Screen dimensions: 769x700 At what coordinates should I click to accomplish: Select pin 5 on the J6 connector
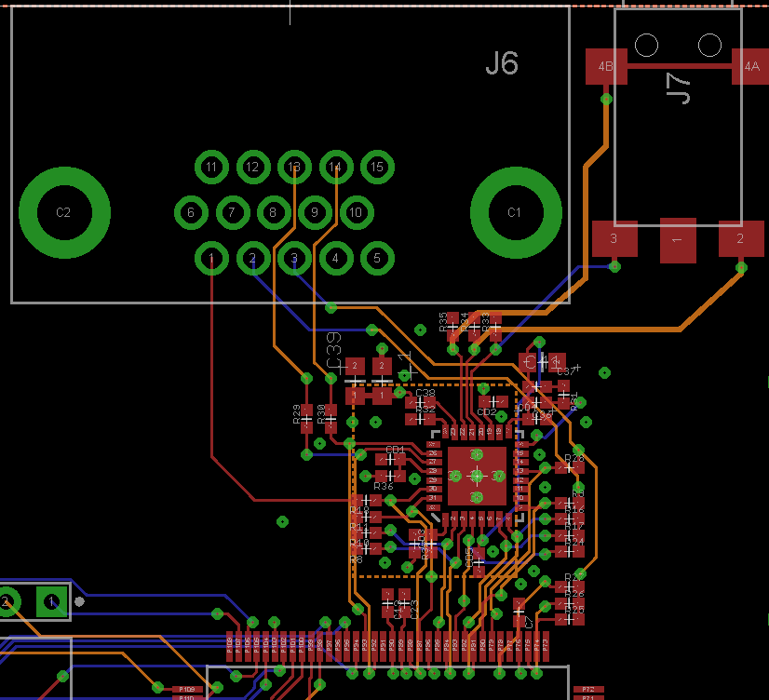click(377, 258)
